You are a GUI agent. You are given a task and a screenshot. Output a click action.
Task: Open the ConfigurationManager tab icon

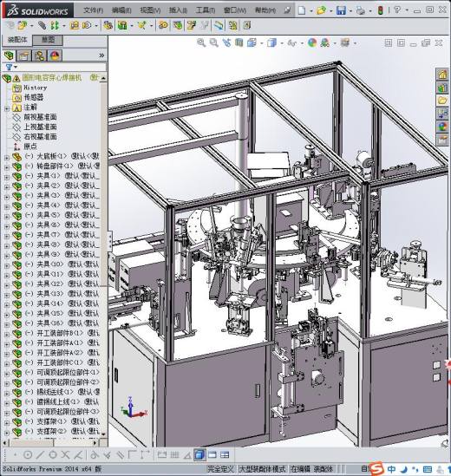pyautogui.click(x=39, y=55)
